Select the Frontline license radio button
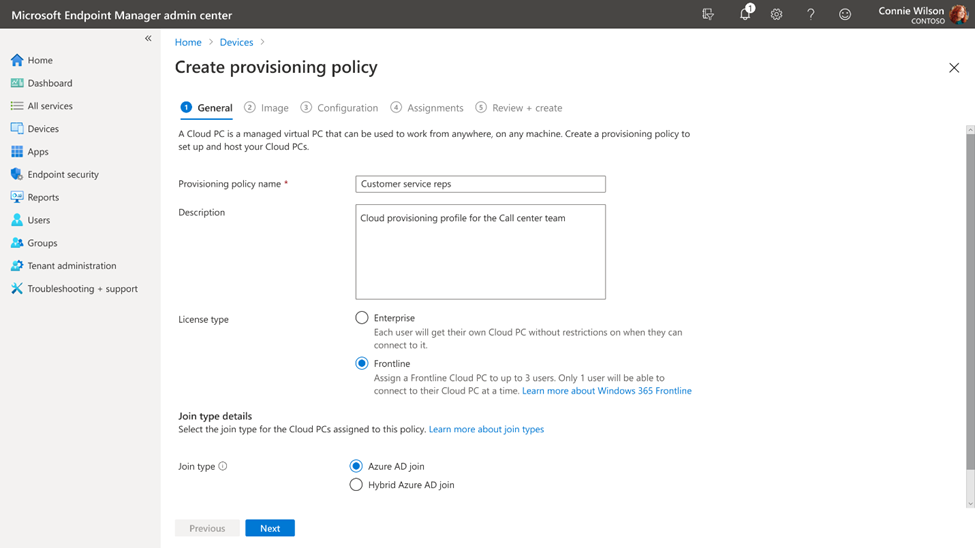This screenshot has width=975, height=548. click(x=362, y=364)
